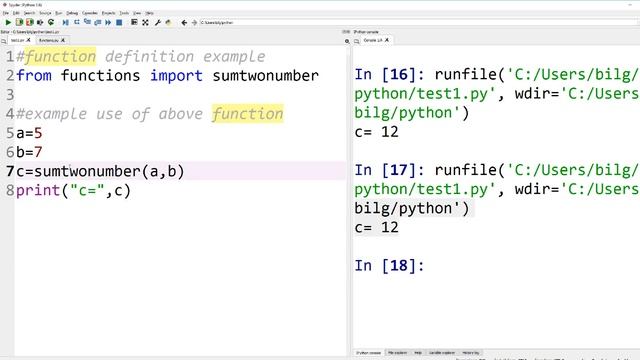Viewport: 640px width, 360px height.
Task: Click 'In [16]:' in the console
Action: coord(389,75)
